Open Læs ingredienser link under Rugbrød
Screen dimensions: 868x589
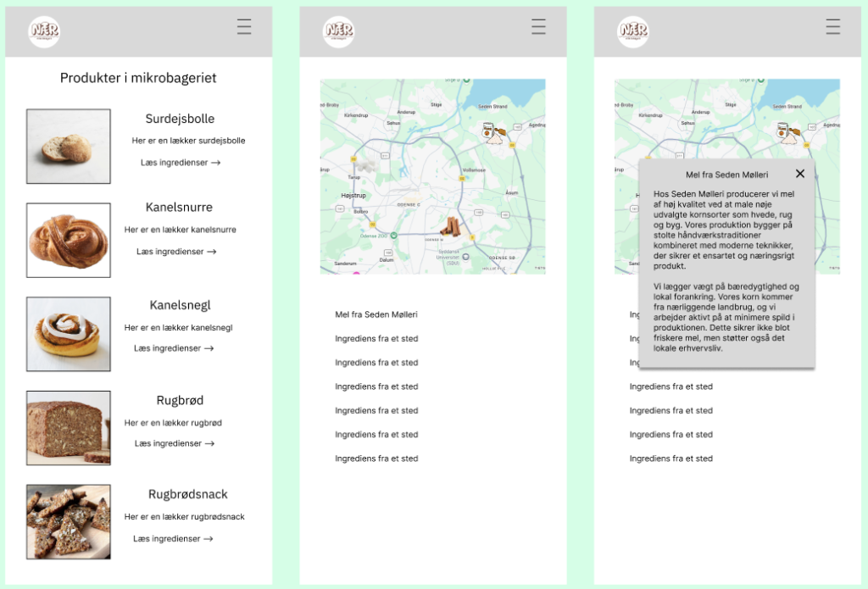tap(175, 443)
